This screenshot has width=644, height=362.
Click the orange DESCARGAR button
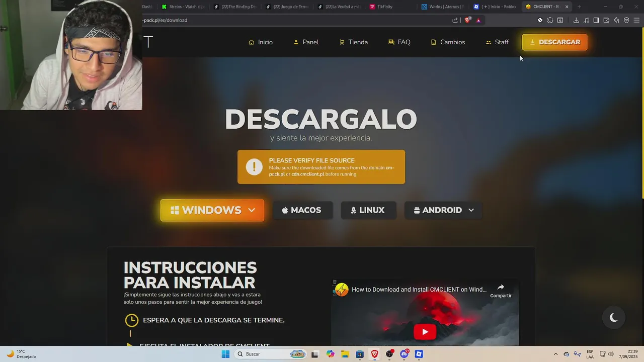click(554, 42)
